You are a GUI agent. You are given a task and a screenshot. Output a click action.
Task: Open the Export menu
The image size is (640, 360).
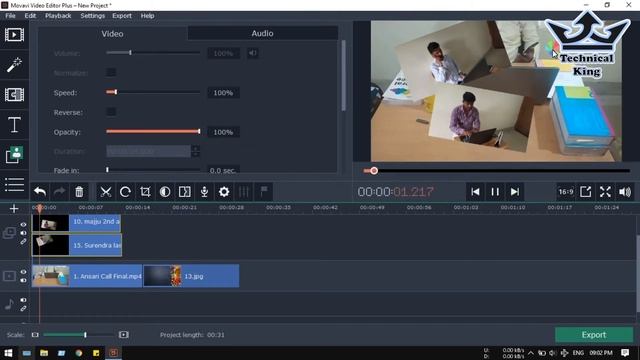(x=122, y=16)
